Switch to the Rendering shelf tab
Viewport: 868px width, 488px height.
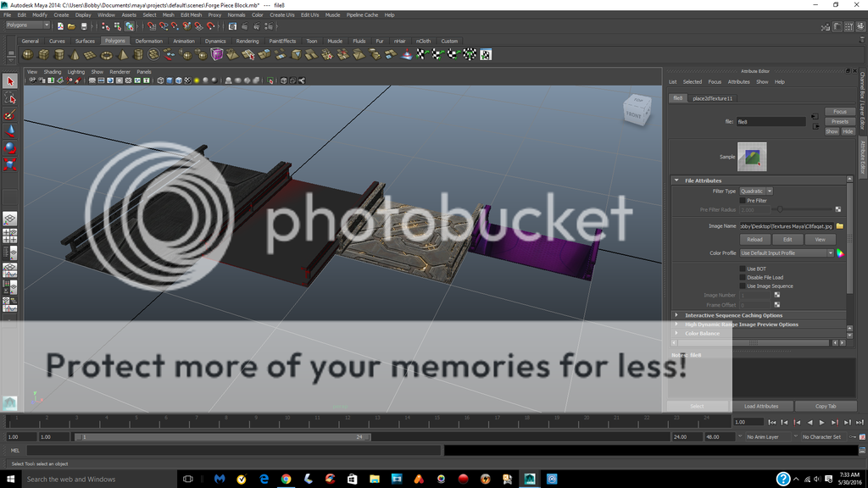248,41
